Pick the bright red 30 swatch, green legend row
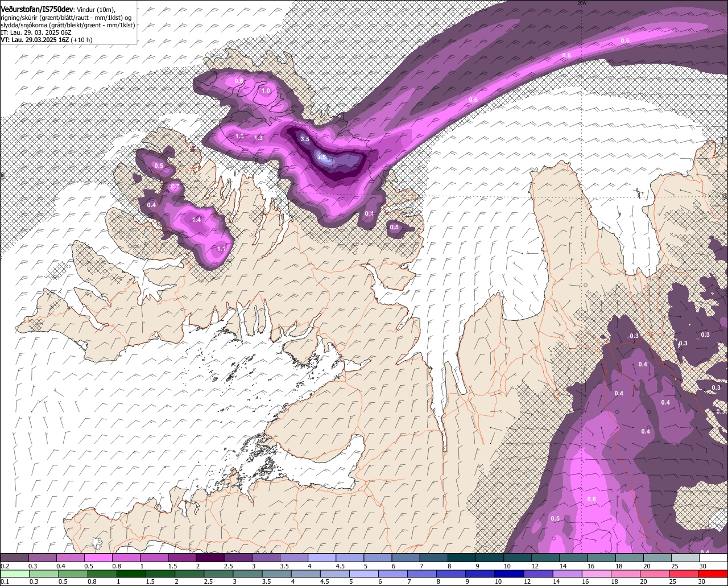Viewport: 728px width, 586px height. pyautogui.click(x=713, y=573)
